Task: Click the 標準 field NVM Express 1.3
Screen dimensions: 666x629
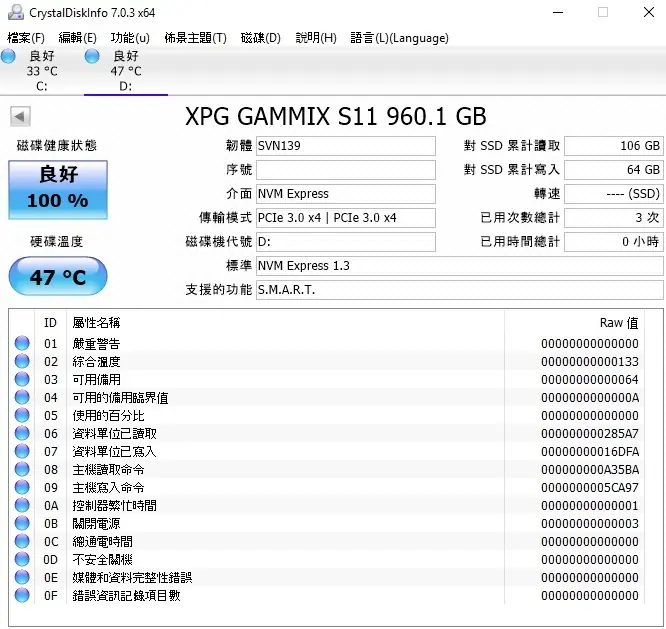Action: click(460, 266)
